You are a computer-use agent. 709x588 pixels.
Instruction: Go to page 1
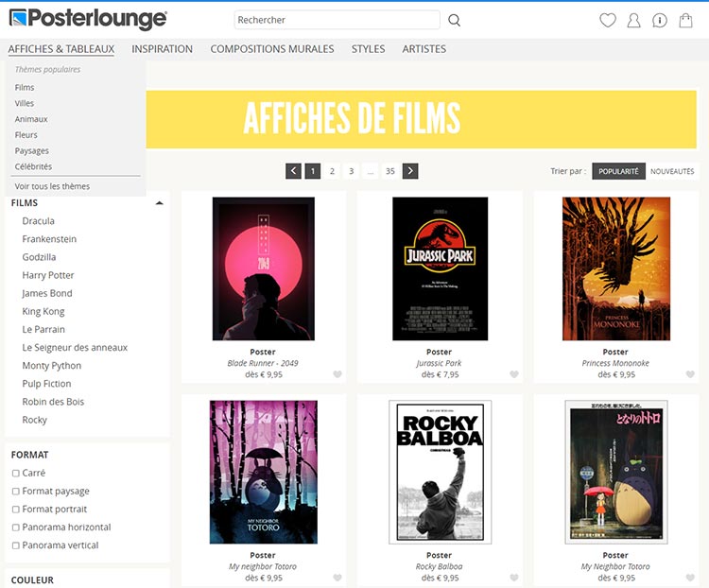tap(313, 171)
